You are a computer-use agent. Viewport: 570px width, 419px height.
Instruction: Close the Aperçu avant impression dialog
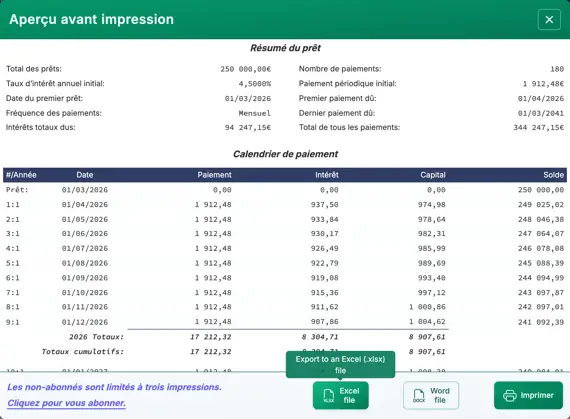point(549,20)
